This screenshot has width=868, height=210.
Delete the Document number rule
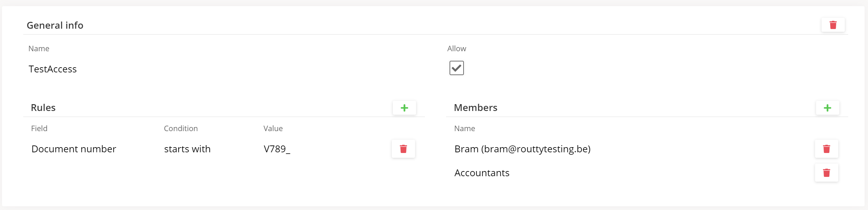point(403,149)
